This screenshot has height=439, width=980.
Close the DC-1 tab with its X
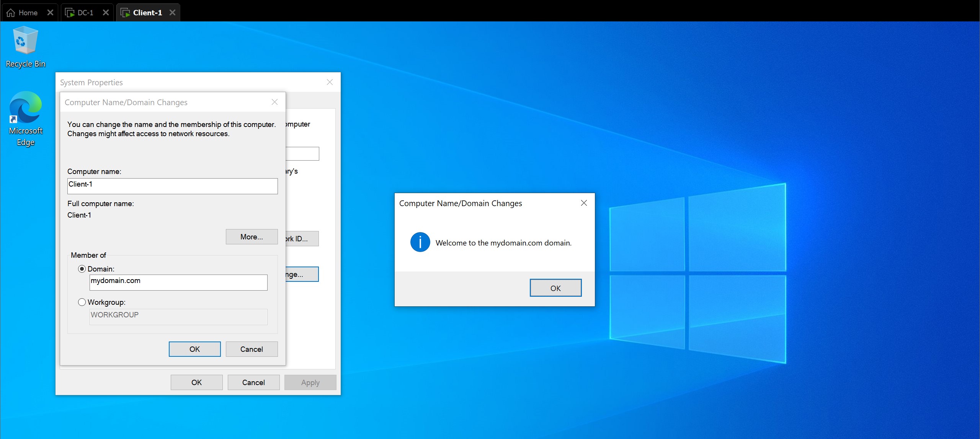click(106, 13)
